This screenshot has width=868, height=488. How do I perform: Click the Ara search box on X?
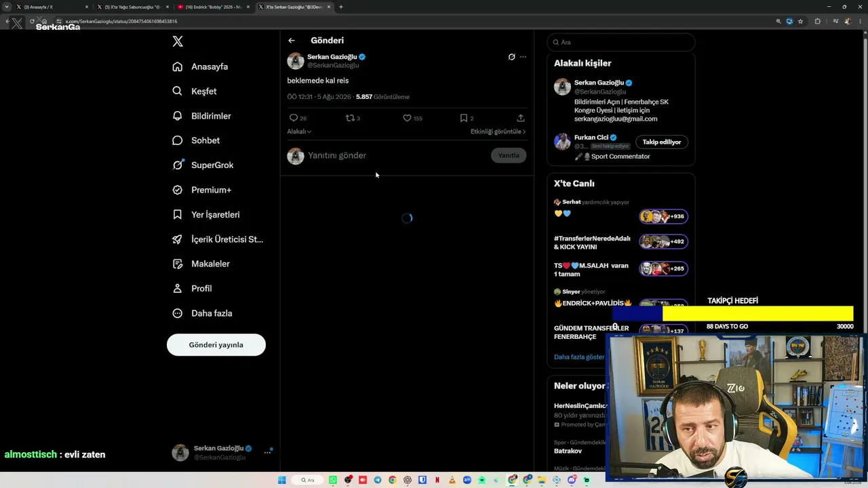click(621, 42)
